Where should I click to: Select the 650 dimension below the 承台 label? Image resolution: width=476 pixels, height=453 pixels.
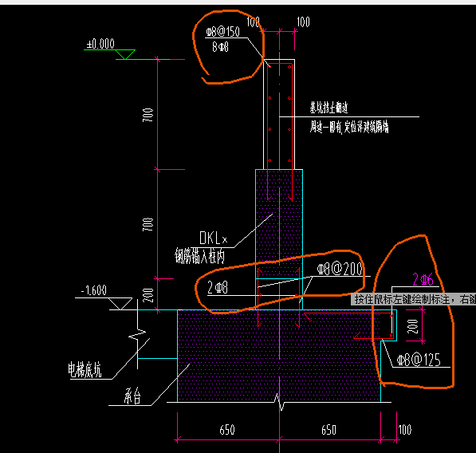tap(227, 430)
